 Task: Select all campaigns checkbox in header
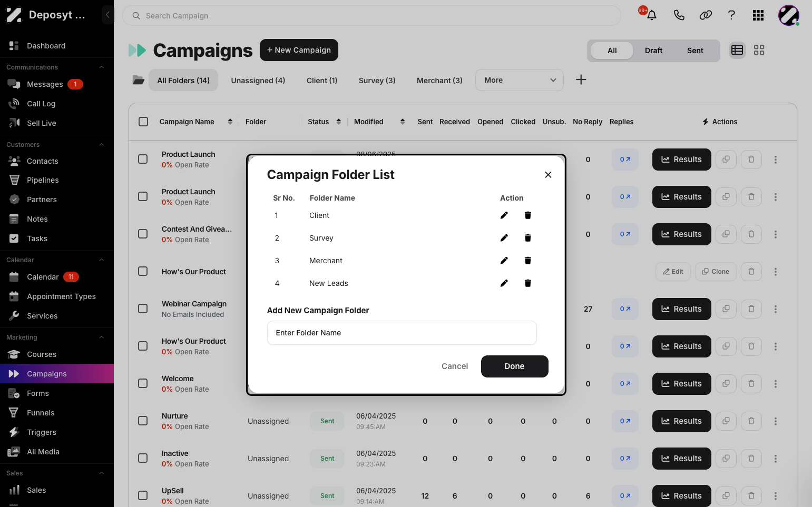coord(143,122)
